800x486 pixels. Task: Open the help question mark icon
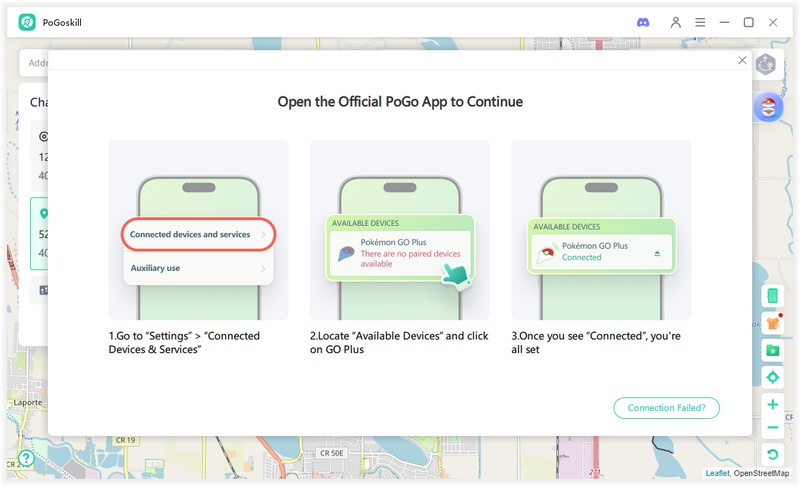[26, 458]
